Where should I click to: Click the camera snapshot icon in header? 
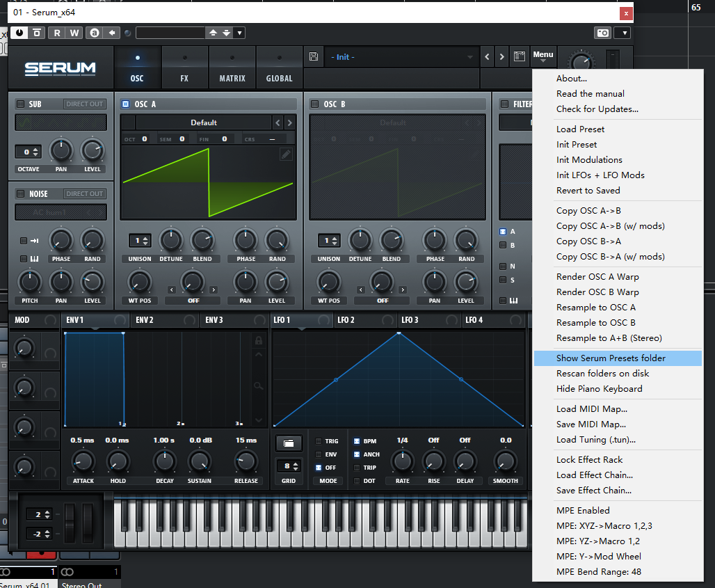(x=603, y=33)
